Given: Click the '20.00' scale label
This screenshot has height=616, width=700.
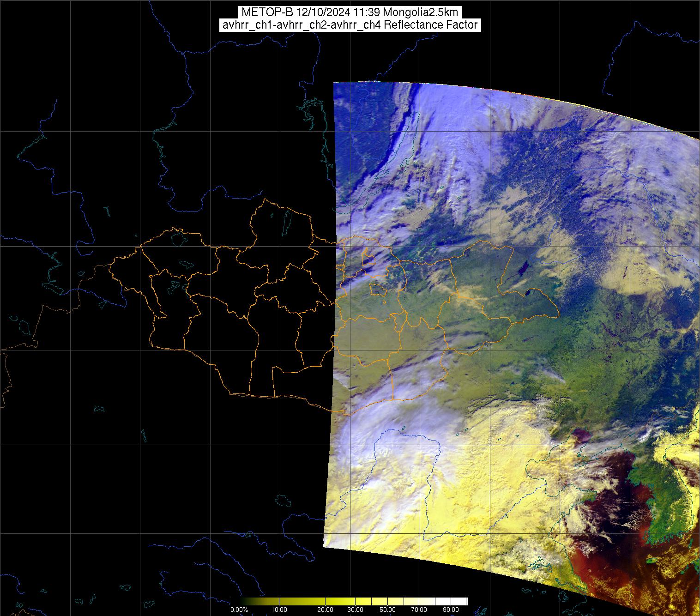Looking at the screenshot, I should point(325,610).
